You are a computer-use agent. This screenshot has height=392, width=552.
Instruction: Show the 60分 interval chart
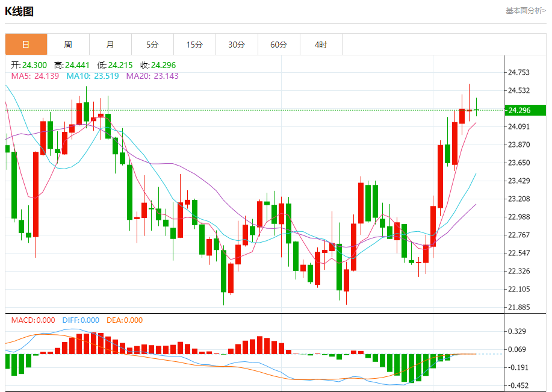click(x=279, y=45)
